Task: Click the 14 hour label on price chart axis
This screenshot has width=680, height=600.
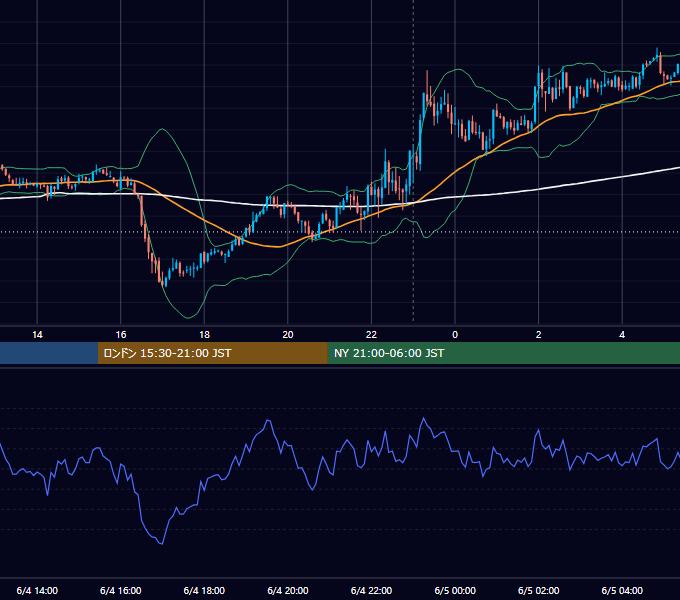Action: (x=37, y=335)
